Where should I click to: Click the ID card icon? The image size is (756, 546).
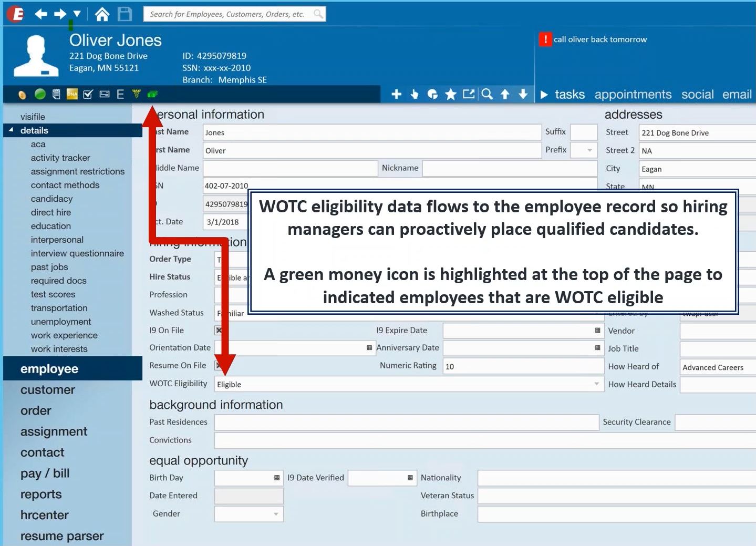click(x=105, y=94)
